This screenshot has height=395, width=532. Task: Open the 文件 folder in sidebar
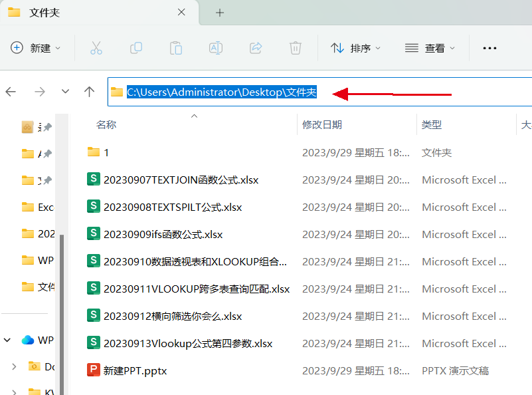tap(38, 287)
